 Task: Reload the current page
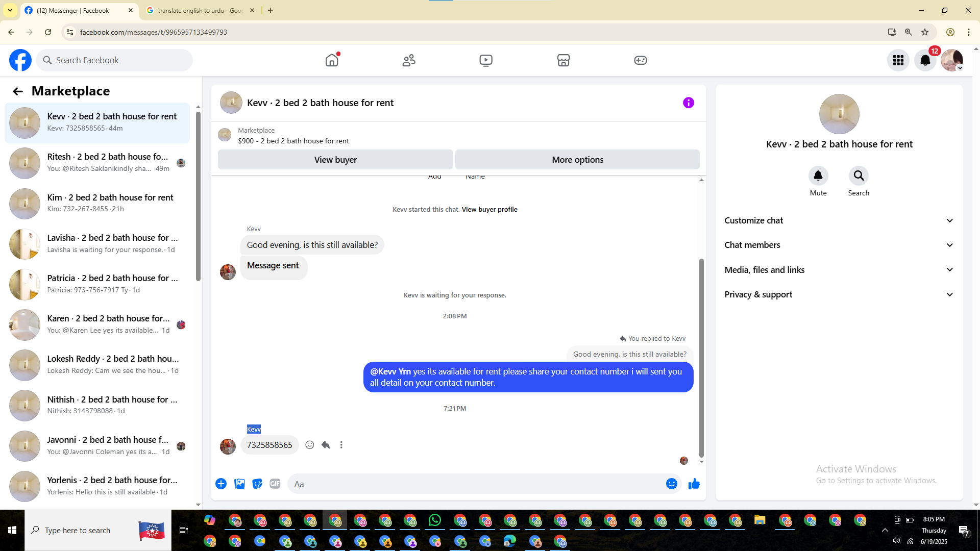click(48, 32)
